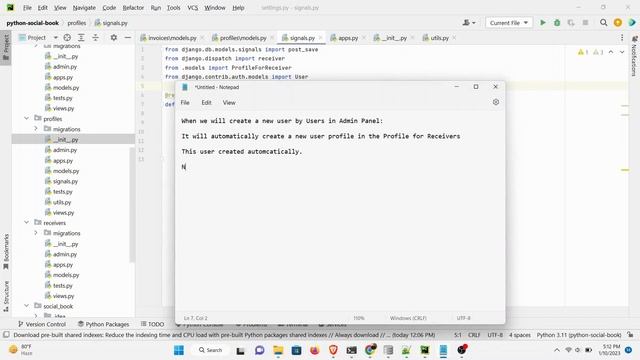Screen dimensions: 640x360
Task: Open PyCharm VCS menu
Action: 193,8
